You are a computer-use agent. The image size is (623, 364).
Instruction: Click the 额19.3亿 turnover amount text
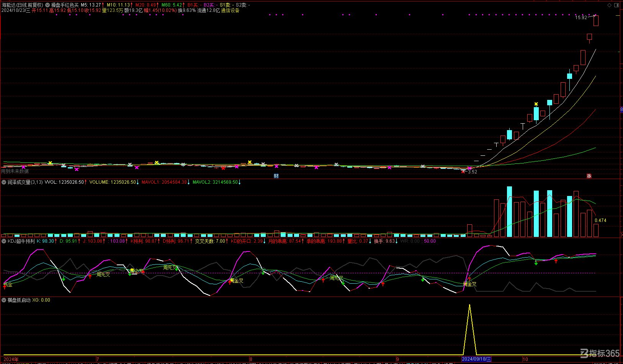(133, 10)
